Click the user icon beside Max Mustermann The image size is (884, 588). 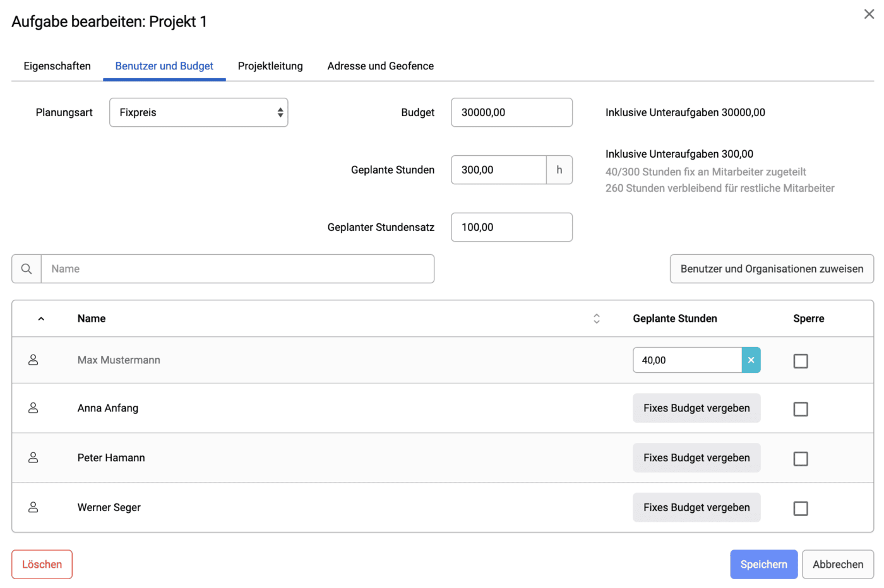(33, 360)
